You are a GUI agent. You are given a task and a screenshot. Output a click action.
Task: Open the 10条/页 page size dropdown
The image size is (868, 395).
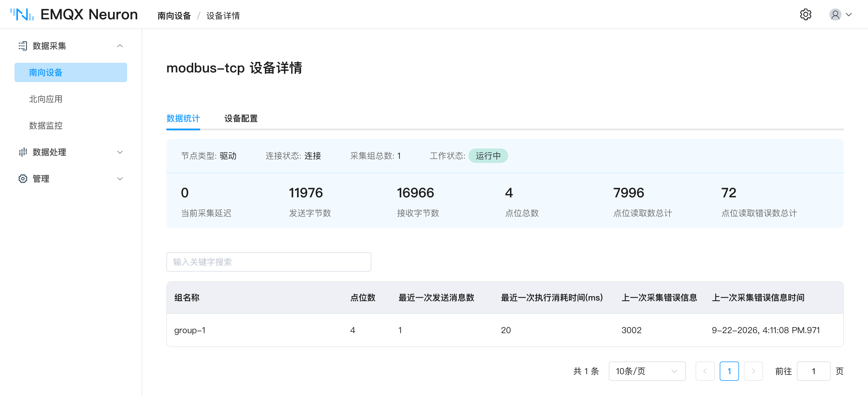[x=647, y=371]
